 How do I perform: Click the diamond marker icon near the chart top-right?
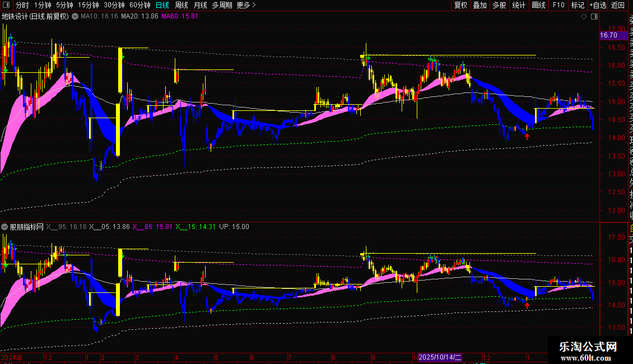[x=584, y=17]
